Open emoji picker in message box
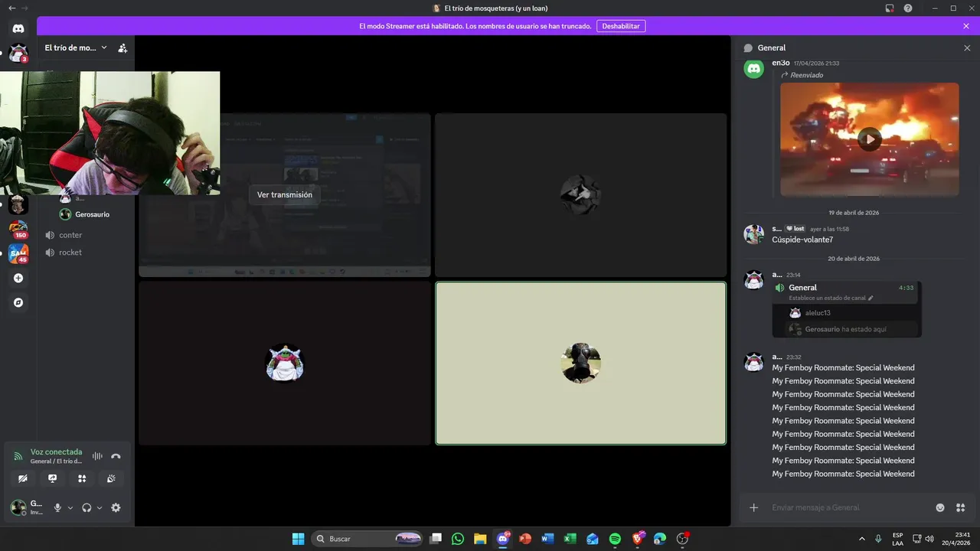 click(x=940, y=507)
